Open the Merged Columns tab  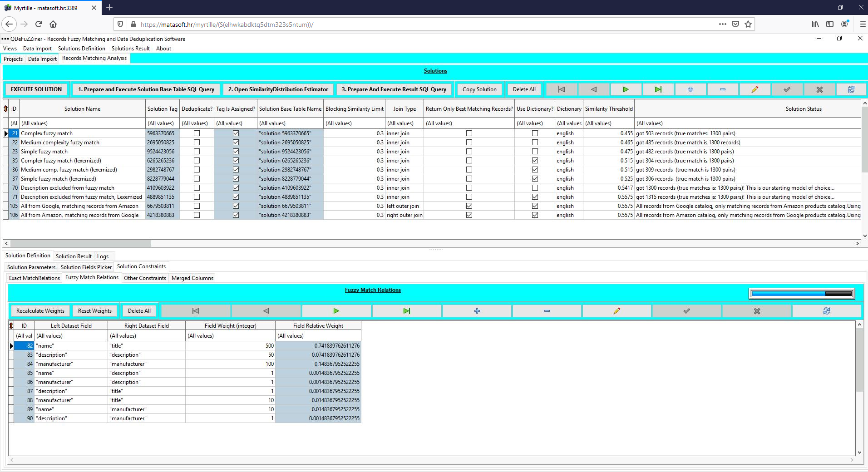click(x=192, y=278)
